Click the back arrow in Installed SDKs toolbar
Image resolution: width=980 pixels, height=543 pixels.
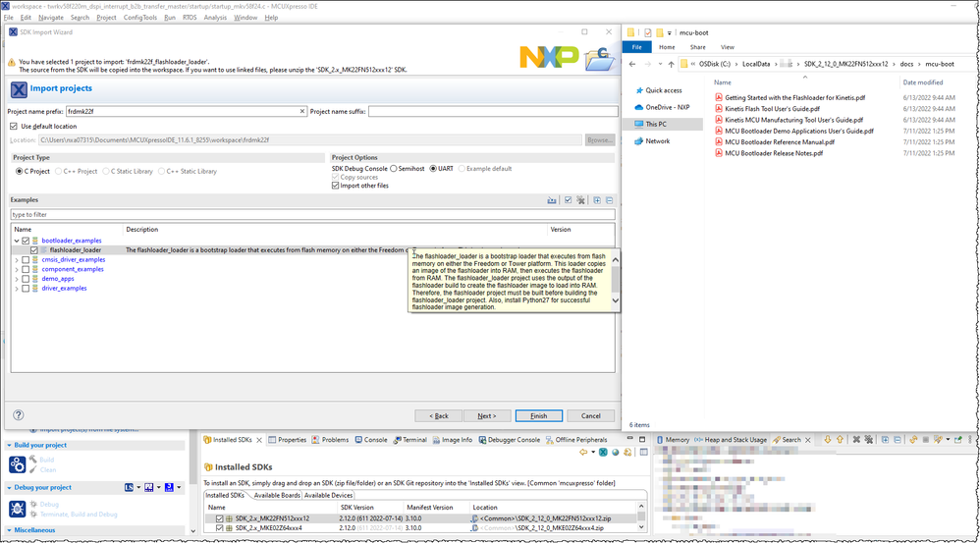click(583, 453)
